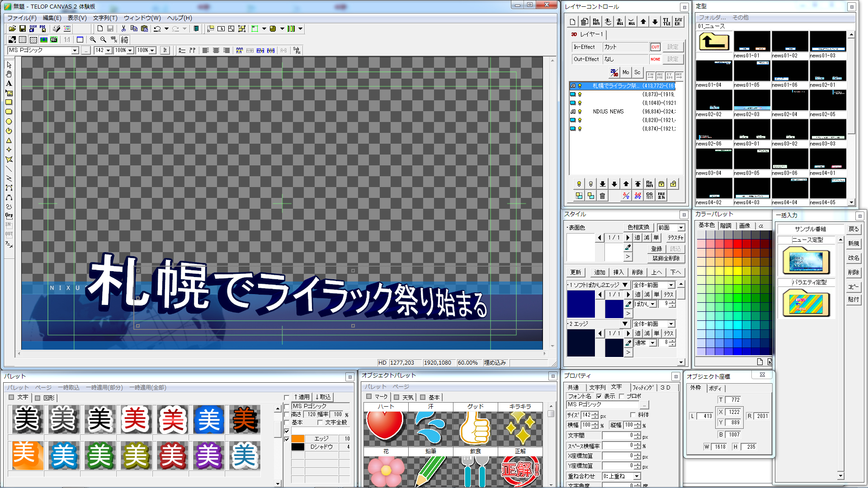Select the Text 'A' tool in left toolbox
The image size is (868, 488).
point(9,84)
